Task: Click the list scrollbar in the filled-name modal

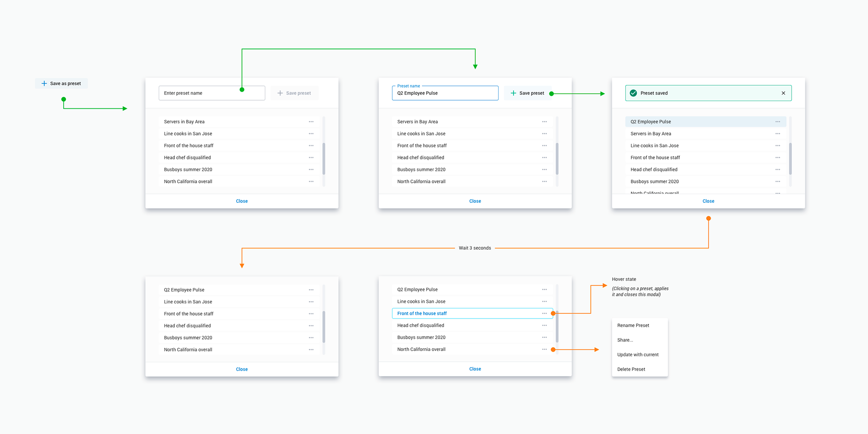Action: tap(557, 159)
